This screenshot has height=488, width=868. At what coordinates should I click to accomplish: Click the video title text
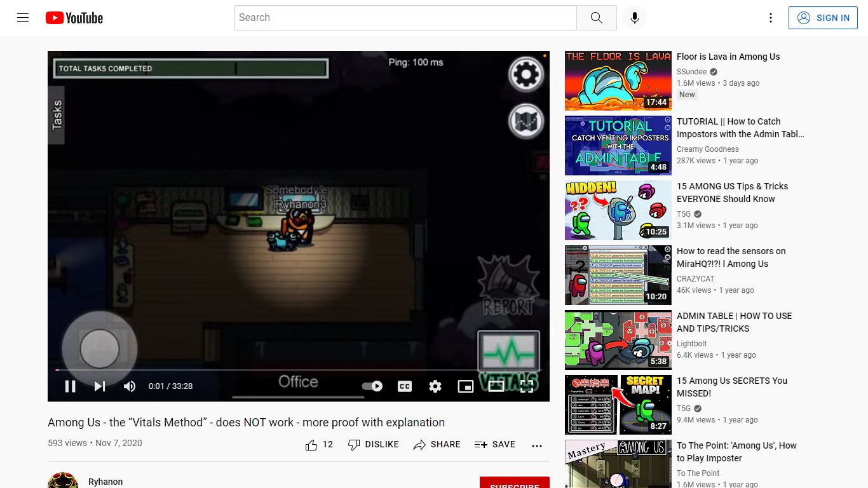coord(246,423)
